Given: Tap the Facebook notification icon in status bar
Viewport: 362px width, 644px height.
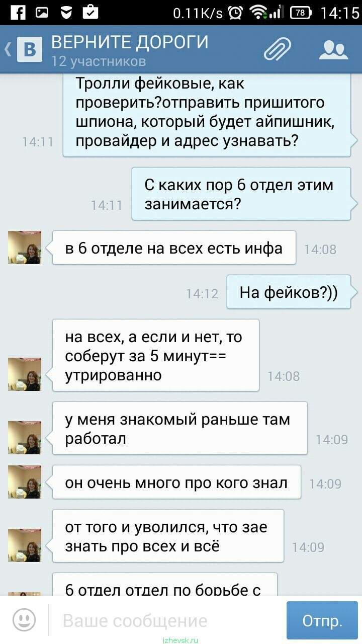Looking at the screenshot, I should click(18, 12).
